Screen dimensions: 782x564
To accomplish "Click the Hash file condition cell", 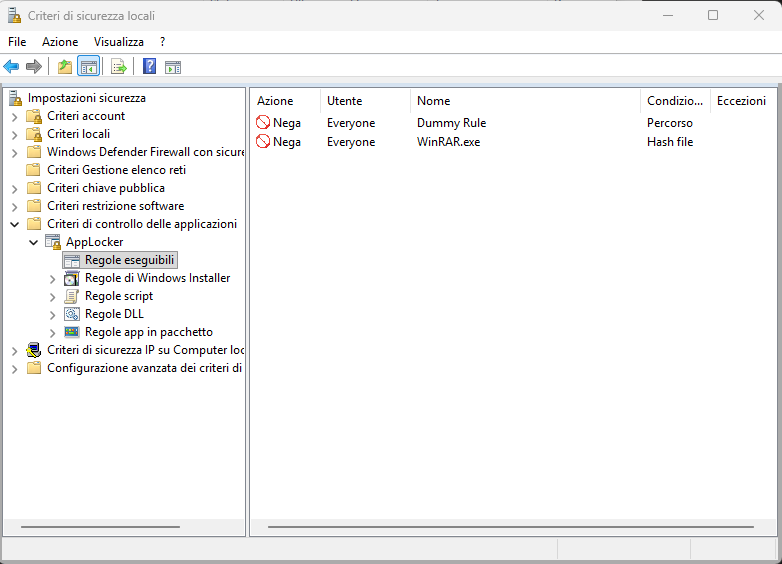I will (670, 142).
